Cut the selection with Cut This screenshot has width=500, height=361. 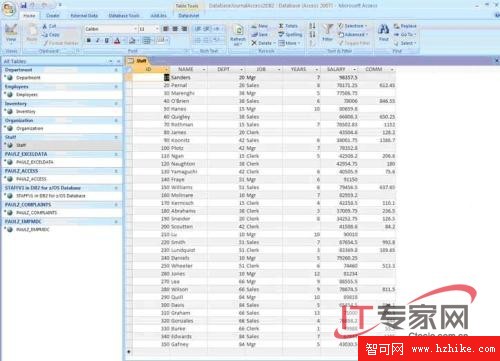point(49,26)
